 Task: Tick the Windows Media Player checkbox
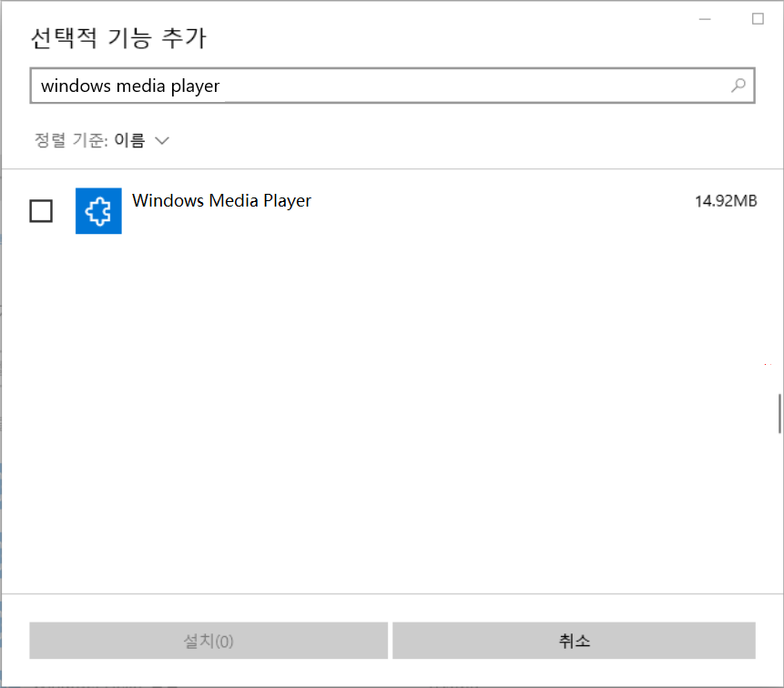pos(41,211)
